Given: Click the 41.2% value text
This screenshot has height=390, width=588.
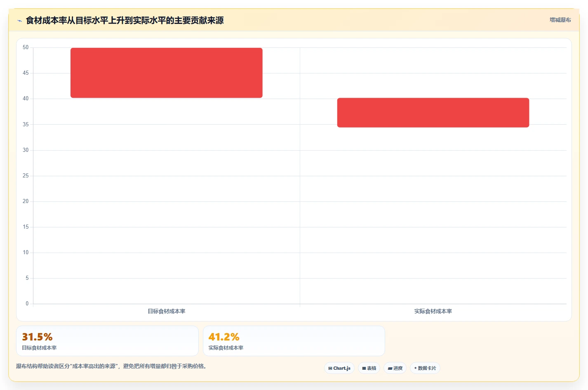Looking at the screenshot, I should [x=224, y=337].
